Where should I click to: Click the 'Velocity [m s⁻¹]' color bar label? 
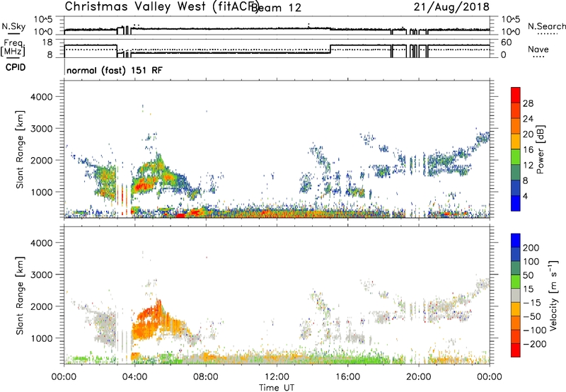click(553, 295)
